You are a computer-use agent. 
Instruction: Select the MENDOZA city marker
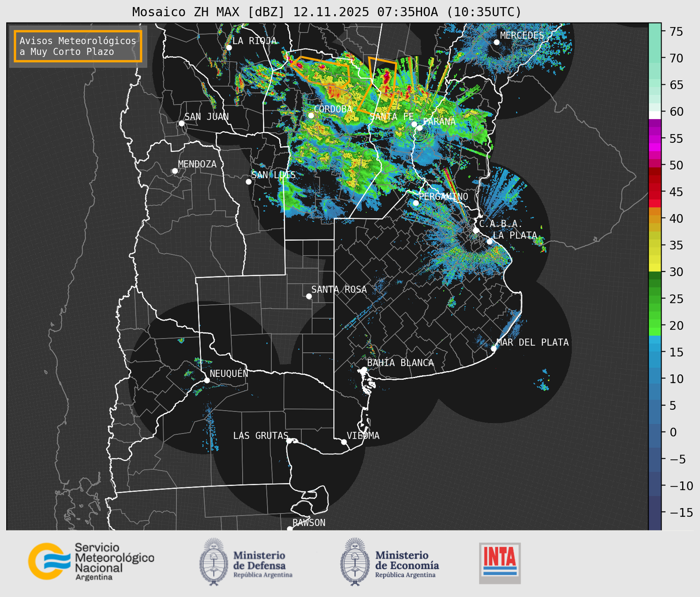pyautogui.click(x=175, y=171)
